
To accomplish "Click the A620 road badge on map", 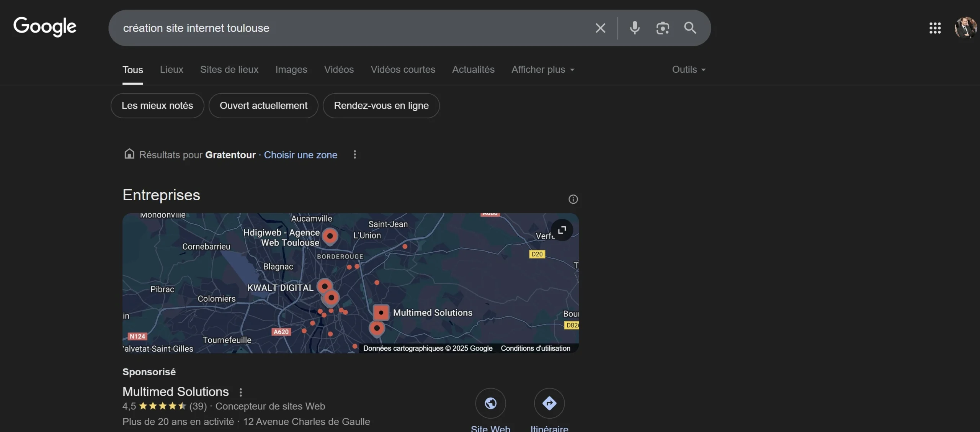I will coord(281,332).
